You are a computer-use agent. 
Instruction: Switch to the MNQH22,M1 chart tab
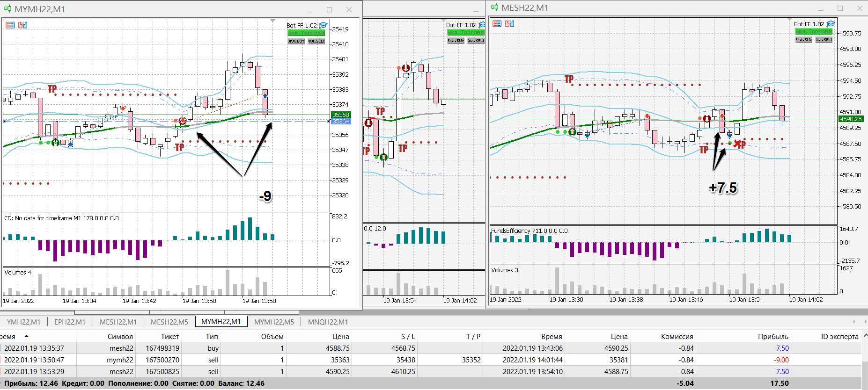tap(328, 322)
